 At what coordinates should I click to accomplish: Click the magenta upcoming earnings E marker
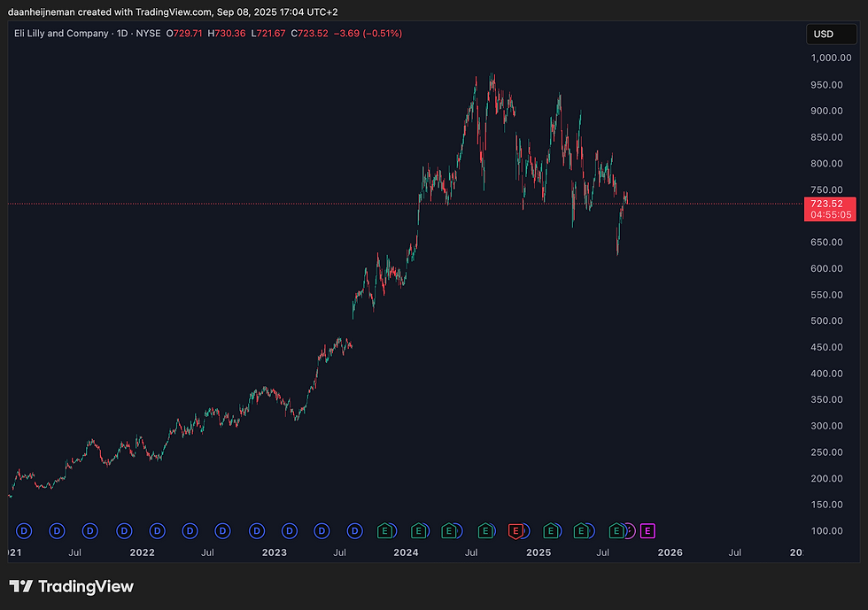647,531
